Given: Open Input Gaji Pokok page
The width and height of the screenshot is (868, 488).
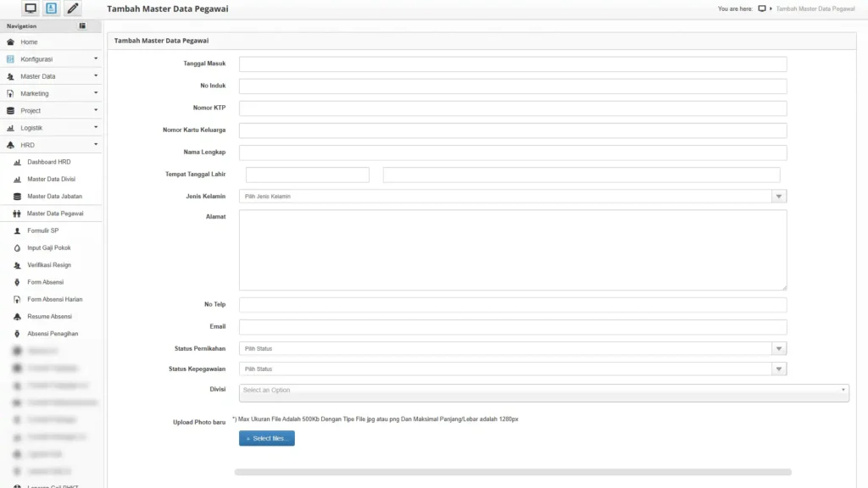Looking at the screenshot, I should pyautogui.click(x=49, y=248).
